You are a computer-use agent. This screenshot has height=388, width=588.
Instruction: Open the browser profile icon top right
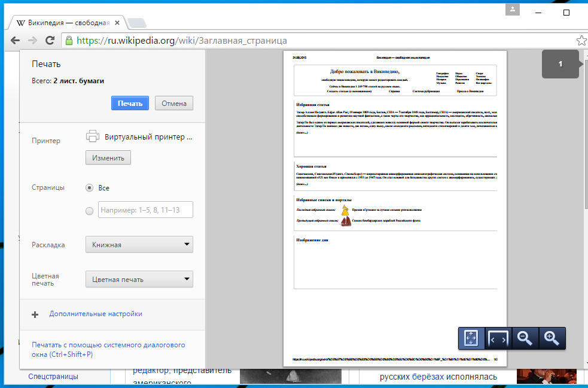point(511,10)
